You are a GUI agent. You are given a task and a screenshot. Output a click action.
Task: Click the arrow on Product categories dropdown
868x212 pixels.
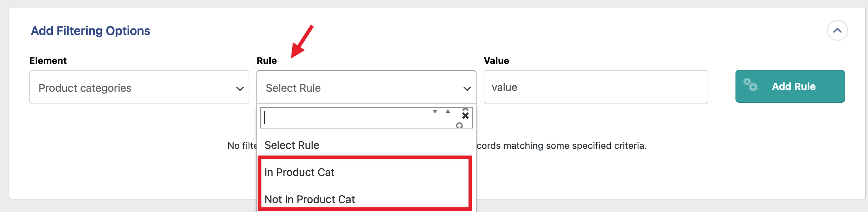click(x=240, y=89)
